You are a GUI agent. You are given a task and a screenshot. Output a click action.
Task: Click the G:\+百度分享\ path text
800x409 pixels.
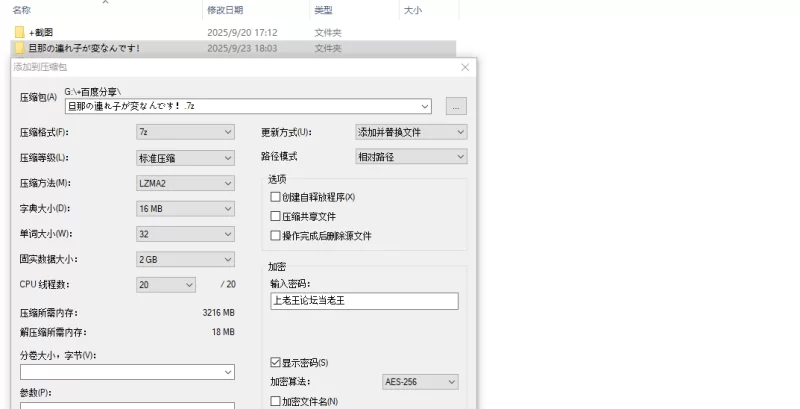[x=93, y=92]
